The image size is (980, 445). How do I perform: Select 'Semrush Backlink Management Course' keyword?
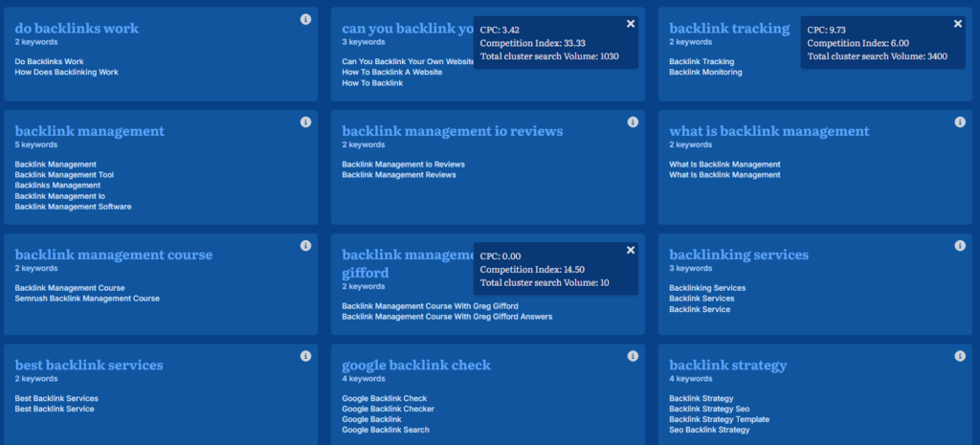[87, 299]
